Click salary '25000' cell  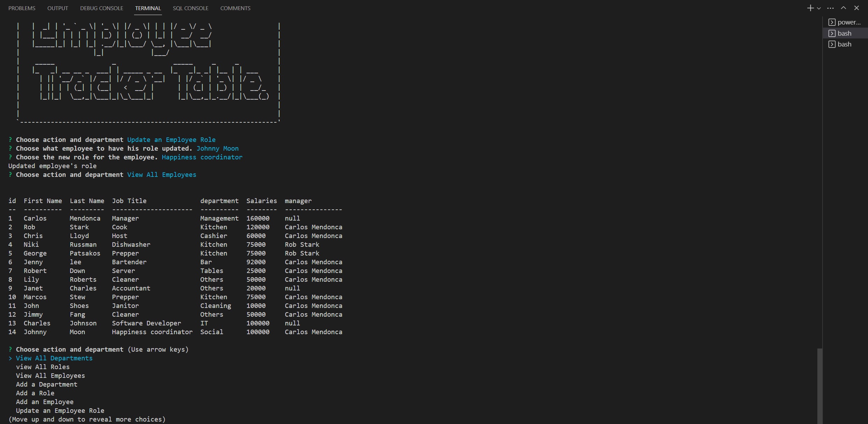[x=256, y=271]
